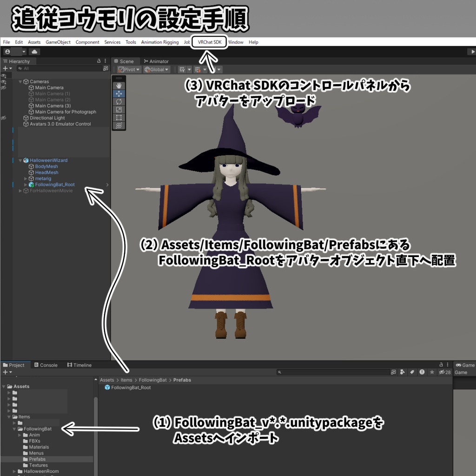Expand the metarig object
The height and width of the screenshot is (476, 476).
click(26, 178)
